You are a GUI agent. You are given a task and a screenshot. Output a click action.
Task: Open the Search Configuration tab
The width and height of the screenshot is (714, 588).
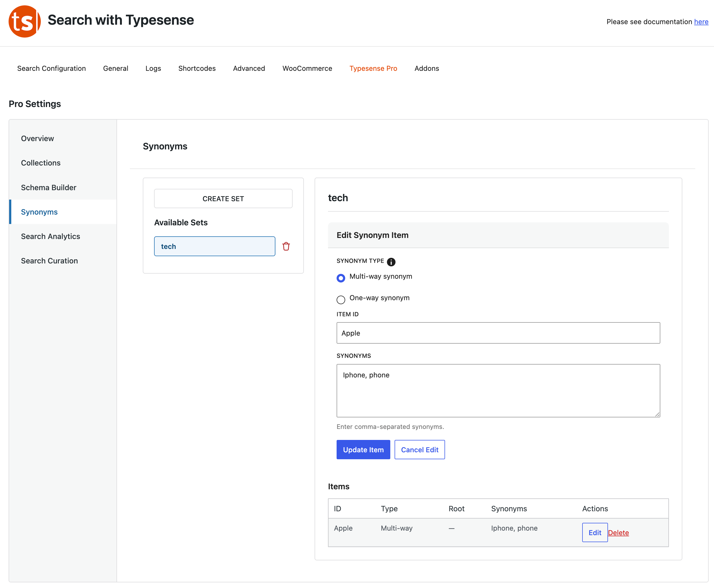[x=52, y=68]
